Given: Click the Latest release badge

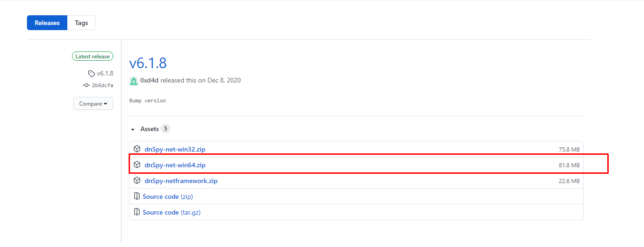Looking at the screenshot, I should pos(92,57).
